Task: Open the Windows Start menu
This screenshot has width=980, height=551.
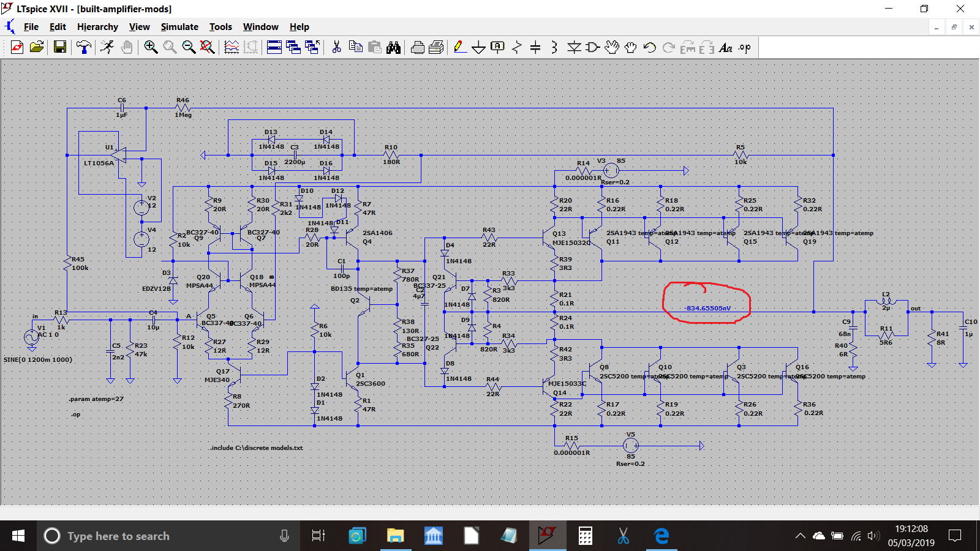Action: pos(18,536)
